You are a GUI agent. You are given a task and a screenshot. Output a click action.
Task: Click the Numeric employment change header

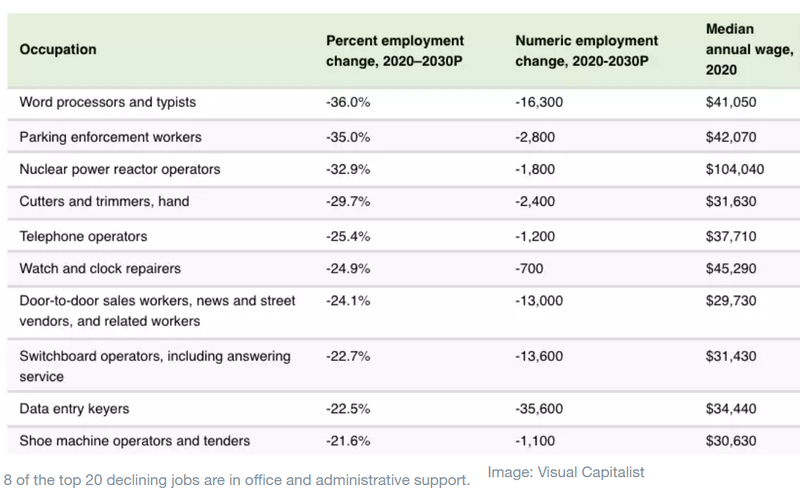click(586, 51)
